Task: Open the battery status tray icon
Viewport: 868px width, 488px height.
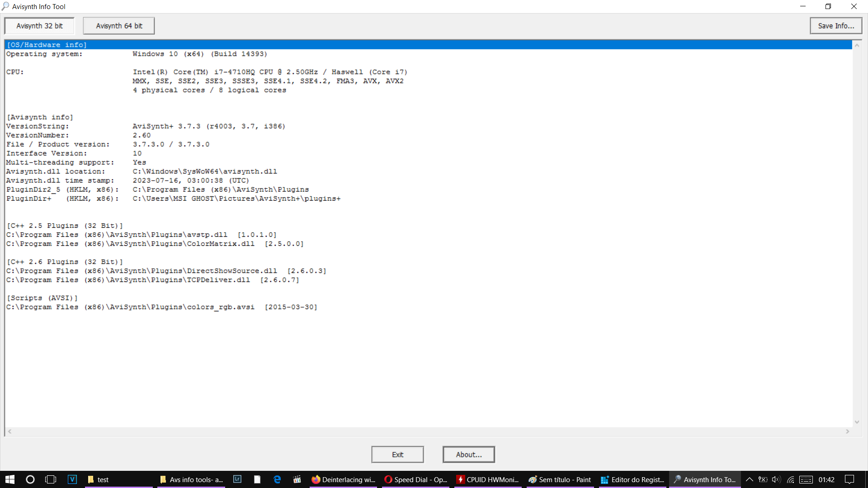Action: pos(763,479)
